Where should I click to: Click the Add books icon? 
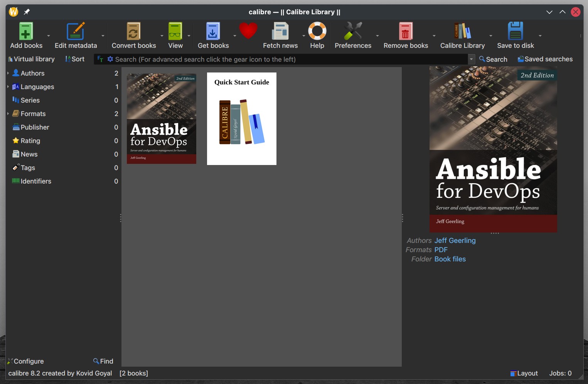(26, 31)
